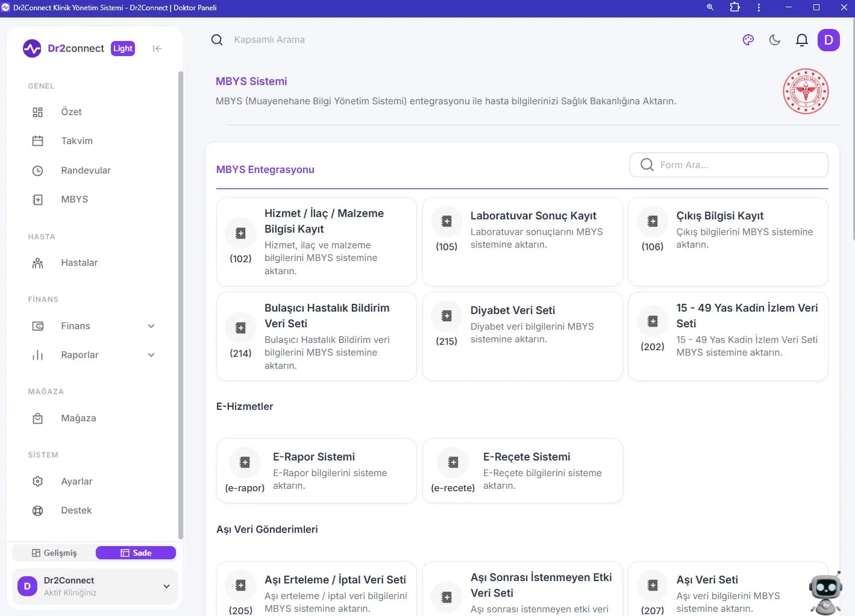The height and width of the screenshot is (616, 855).
Task: Click the sidebar vertical scrollbar
Action: [181, 305]
